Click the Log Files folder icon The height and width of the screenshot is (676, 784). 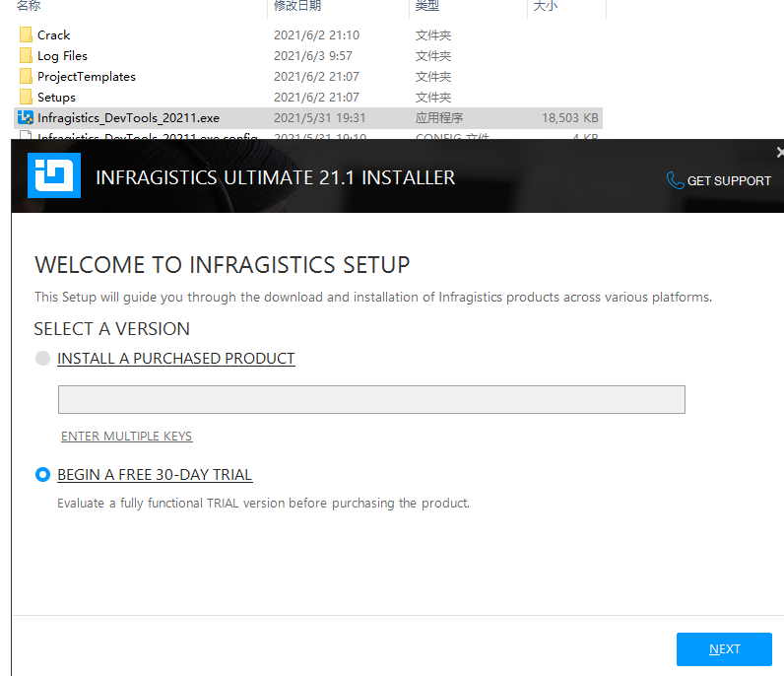(x=26, y=55)
